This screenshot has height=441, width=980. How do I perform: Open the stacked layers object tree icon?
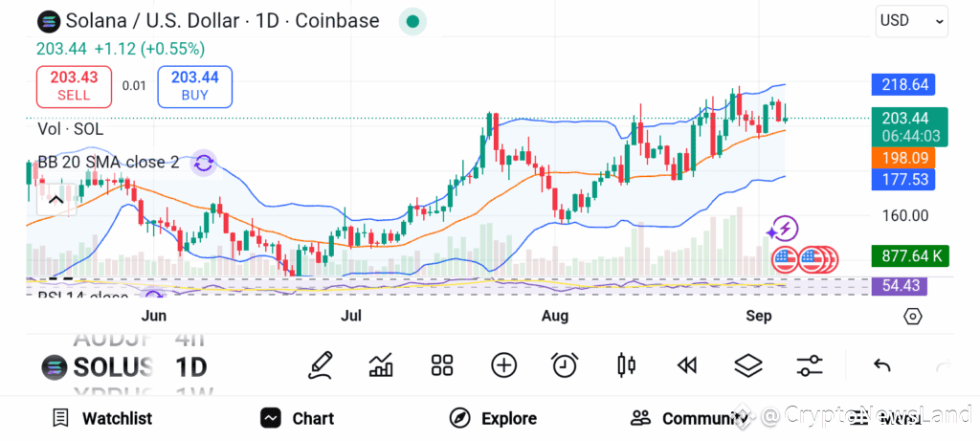pyautogui.click(x=748, y=365)
